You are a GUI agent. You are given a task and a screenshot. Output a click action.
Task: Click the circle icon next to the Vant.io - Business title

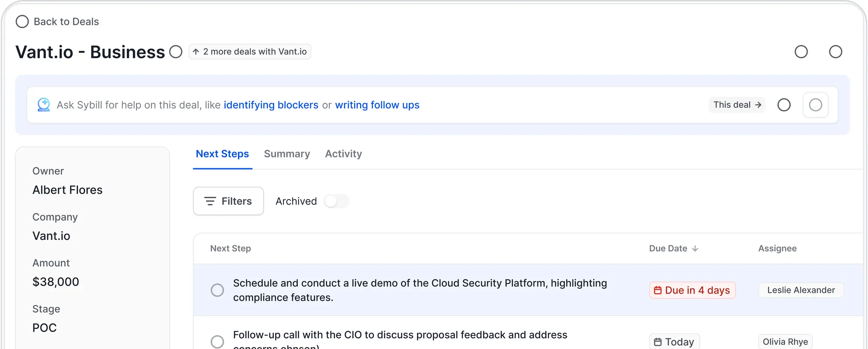point(176,52)
